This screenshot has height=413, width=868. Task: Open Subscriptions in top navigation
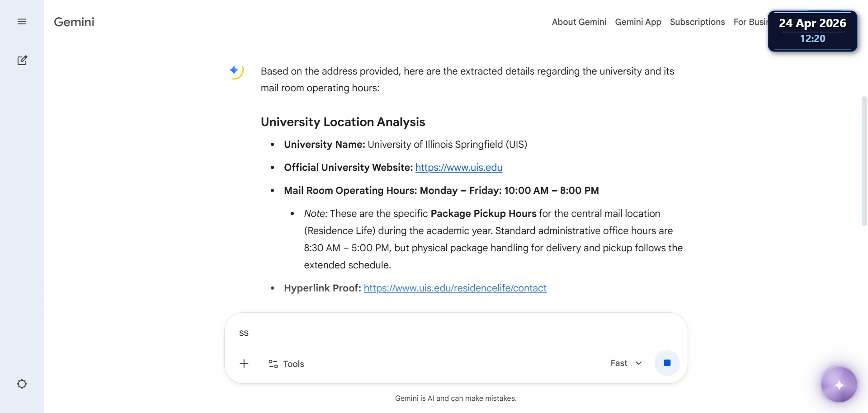(697, 22)
